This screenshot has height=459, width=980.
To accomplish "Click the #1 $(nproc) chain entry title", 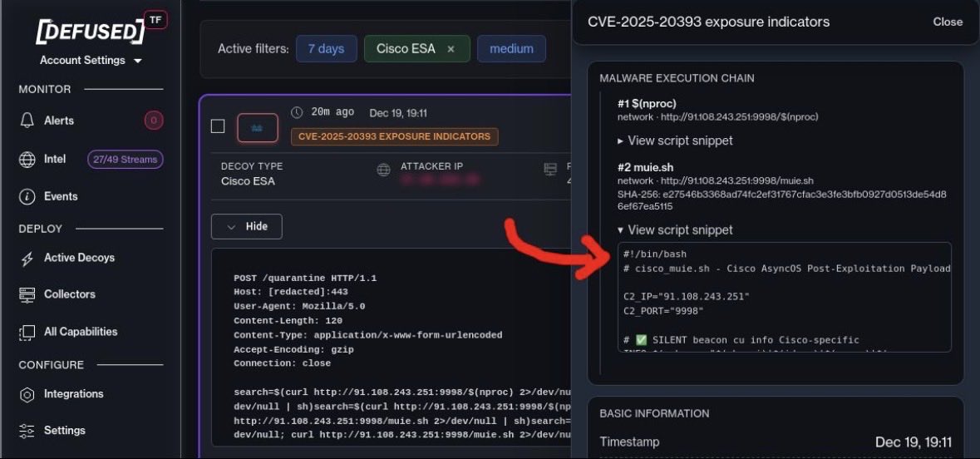I will (647, 104).
